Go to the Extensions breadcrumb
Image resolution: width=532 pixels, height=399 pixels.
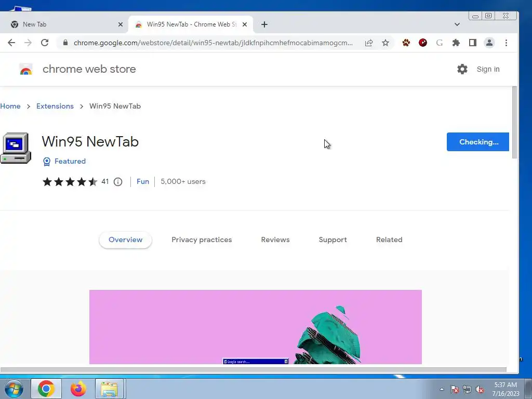tap(55, 106)
